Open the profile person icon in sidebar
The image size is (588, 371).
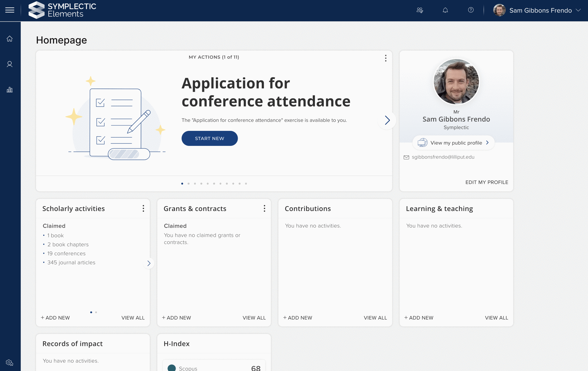[10, 64]
